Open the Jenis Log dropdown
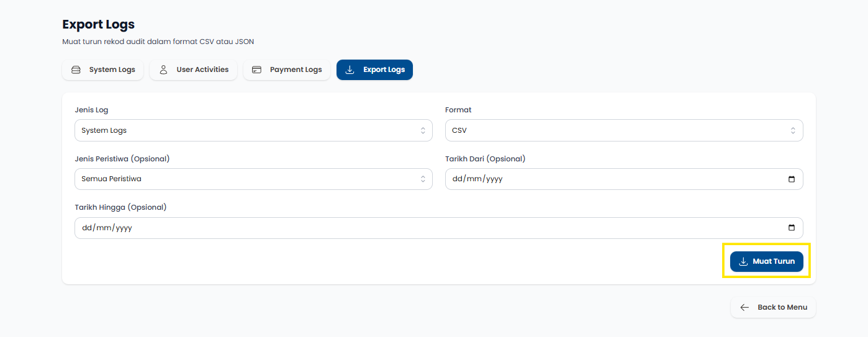The height and width of the screenshot is (337, 868). (253, 131)
